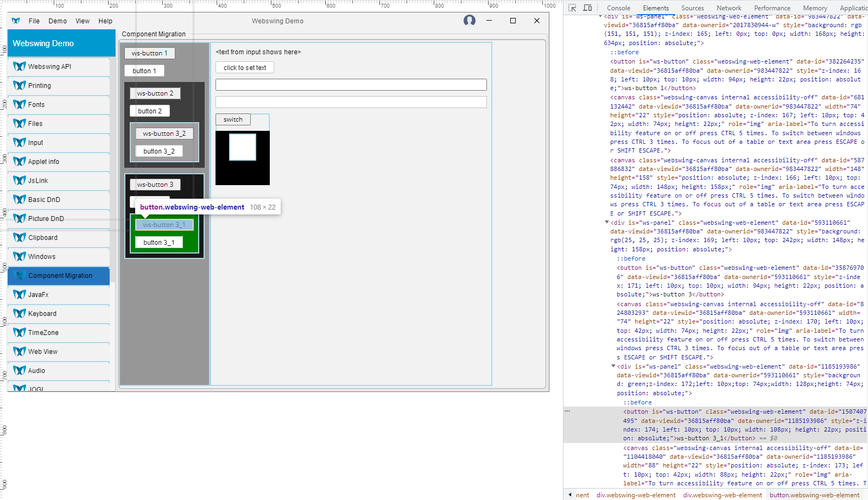Open the Help menu
The height and width of the screenshot is (500, 868).
105,21
